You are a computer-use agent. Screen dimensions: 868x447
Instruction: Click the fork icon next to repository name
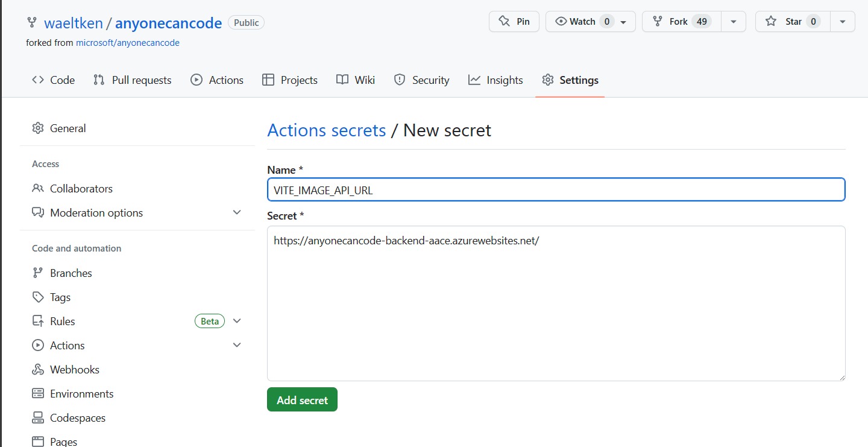31,22
